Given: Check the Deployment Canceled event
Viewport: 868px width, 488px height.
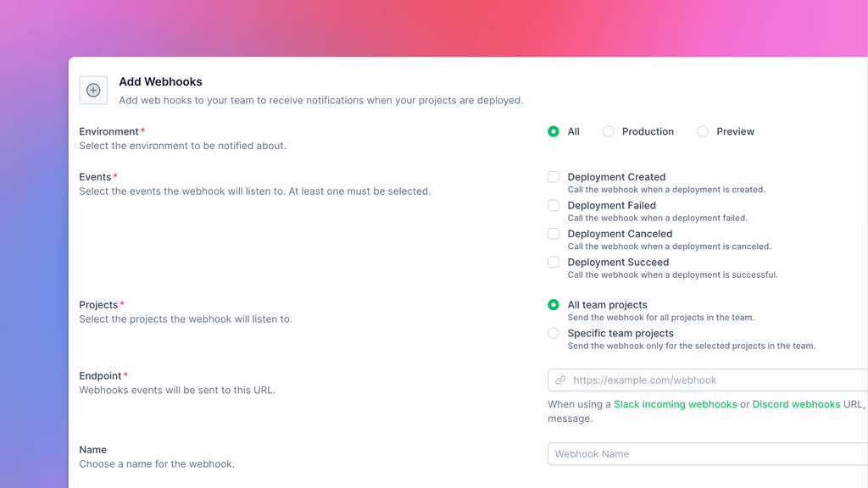Looking at the screenshot, I should 553,234.
